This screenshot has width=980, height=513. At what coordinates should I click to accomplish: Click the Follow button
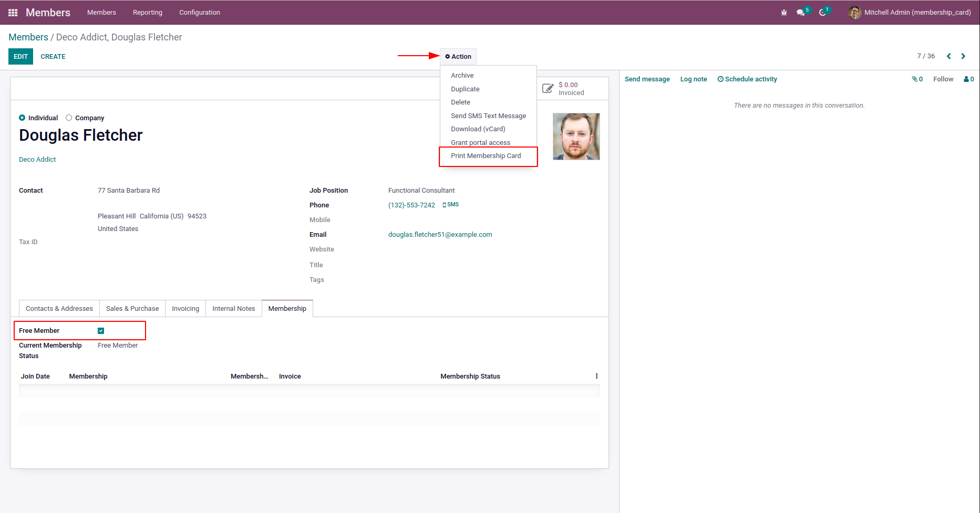pos(943,79)
